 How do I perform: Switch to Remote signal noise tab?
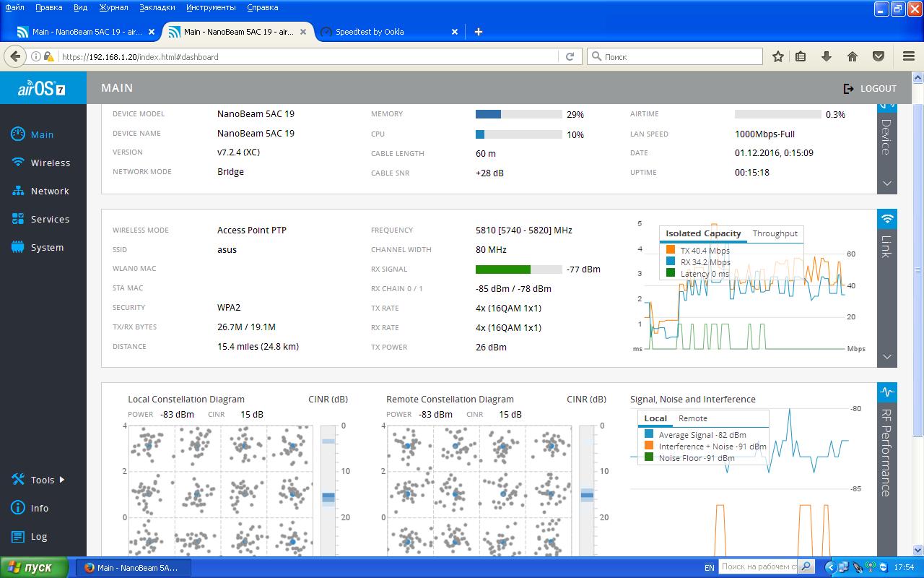[x=692, y=418]
